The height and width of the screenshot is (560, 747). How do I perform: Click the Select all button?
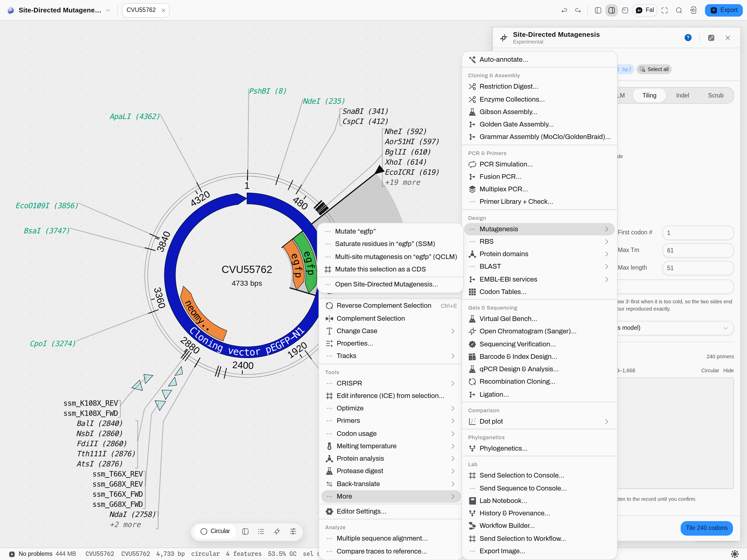pos(654,69)
